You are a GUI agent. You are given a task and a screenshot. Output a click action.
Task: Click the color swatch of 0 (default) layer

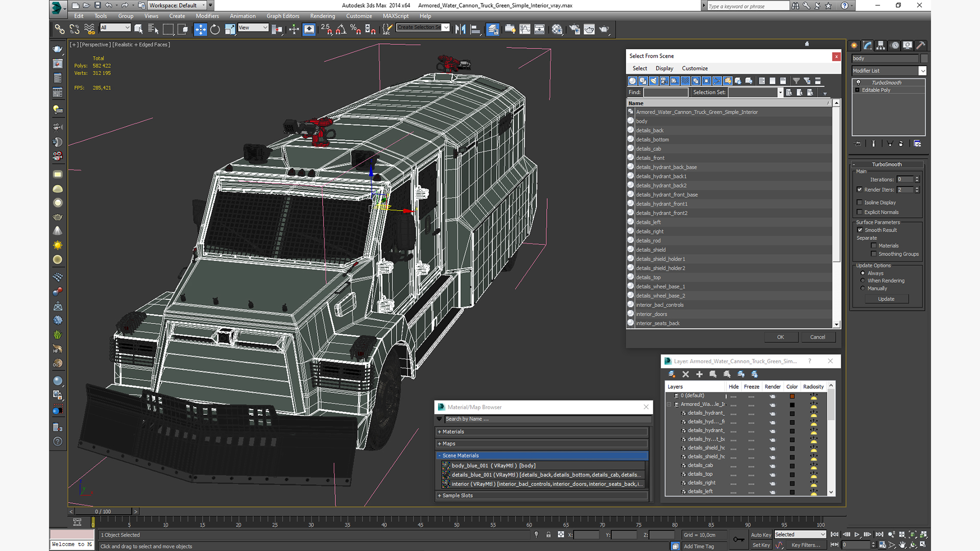(x=792, y=396)
